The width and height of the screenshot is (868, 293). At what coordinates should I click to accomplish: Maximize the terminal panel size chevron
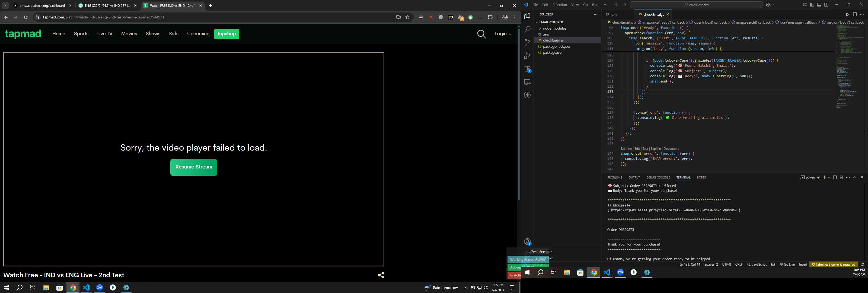click(x=855, y=177)
